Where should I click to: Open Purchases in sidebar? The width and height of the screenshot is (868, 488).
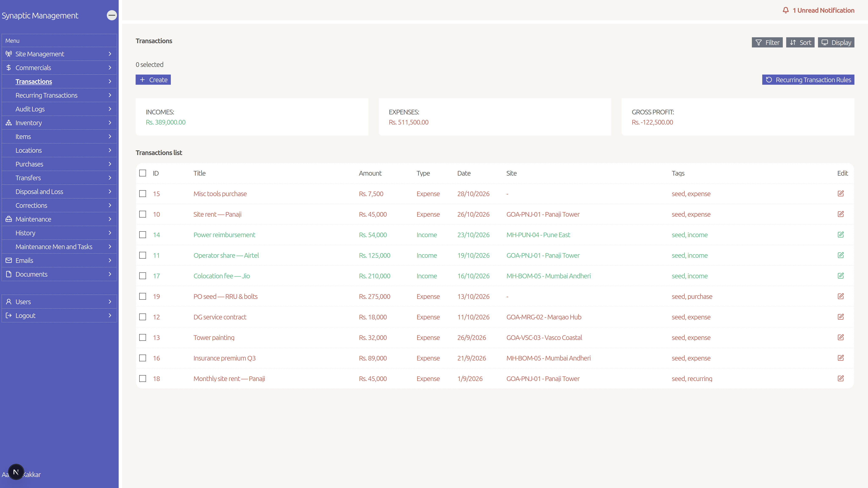click(59, 164)
